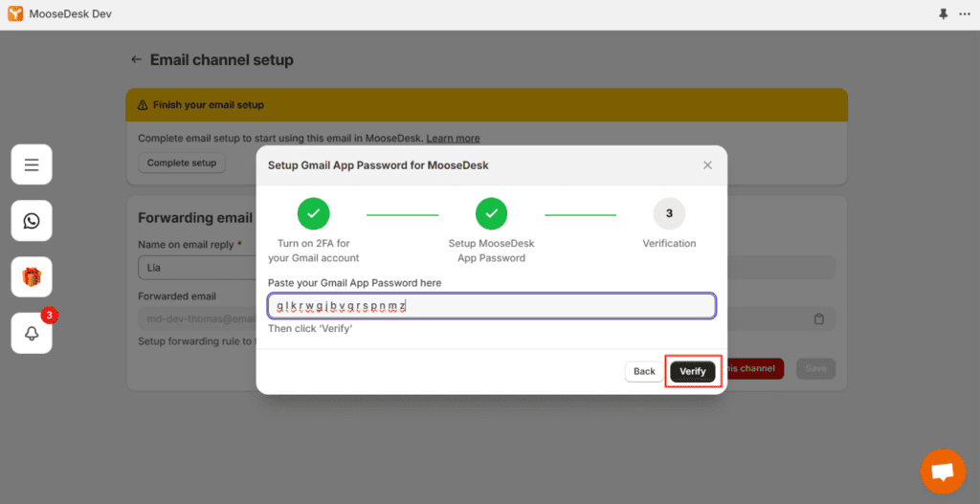
Task: Close the Gmail App Password dialog
Action: coord(707,165)
